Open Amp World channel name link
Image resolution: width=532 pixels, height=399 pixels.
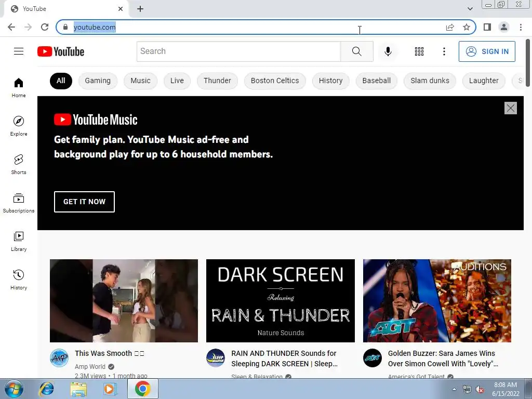90,366
